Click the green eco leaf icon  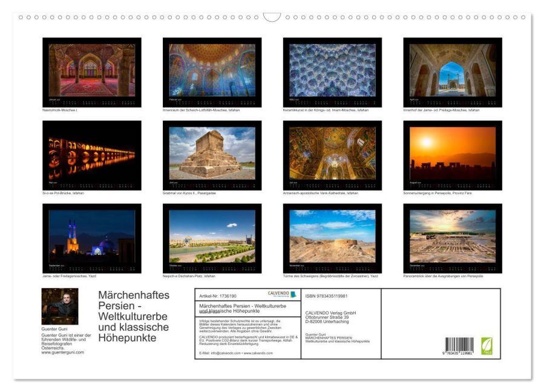[x=487, y=346]
